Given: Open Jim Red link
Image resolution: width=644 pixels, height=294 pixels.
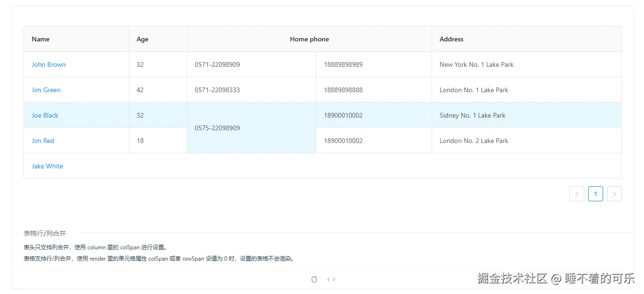Looking at the screenshot, I should (x=43, y=141).
